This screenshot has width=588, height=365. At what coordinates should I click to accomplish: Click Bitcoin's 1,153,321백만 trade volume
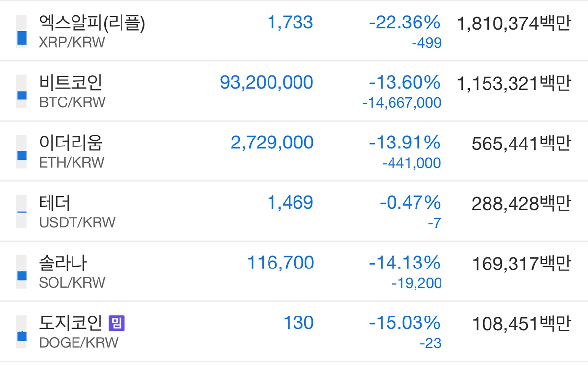514,83
